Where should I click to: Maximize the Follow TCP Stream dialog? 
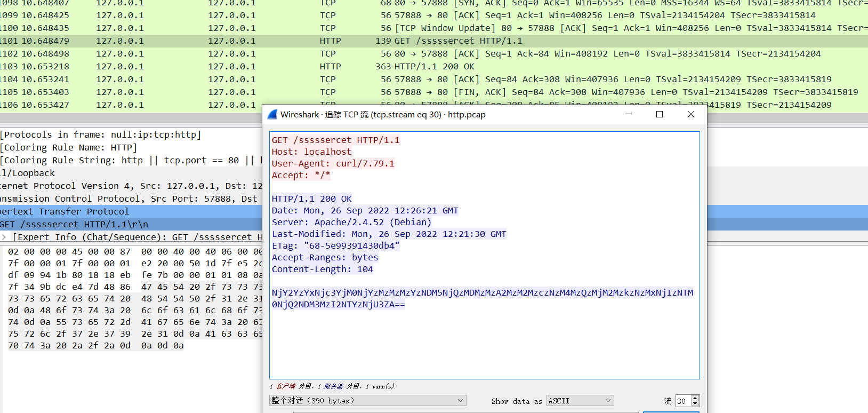coord(660,115)
